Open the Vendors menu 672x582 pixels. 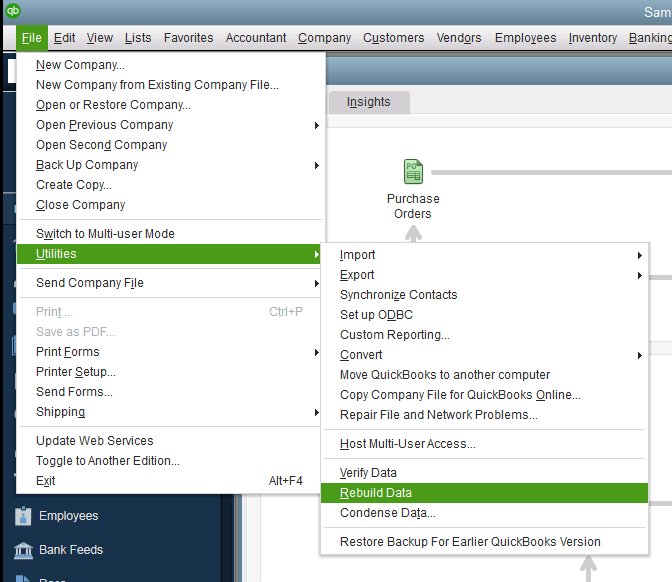click(x=459, y=38)
